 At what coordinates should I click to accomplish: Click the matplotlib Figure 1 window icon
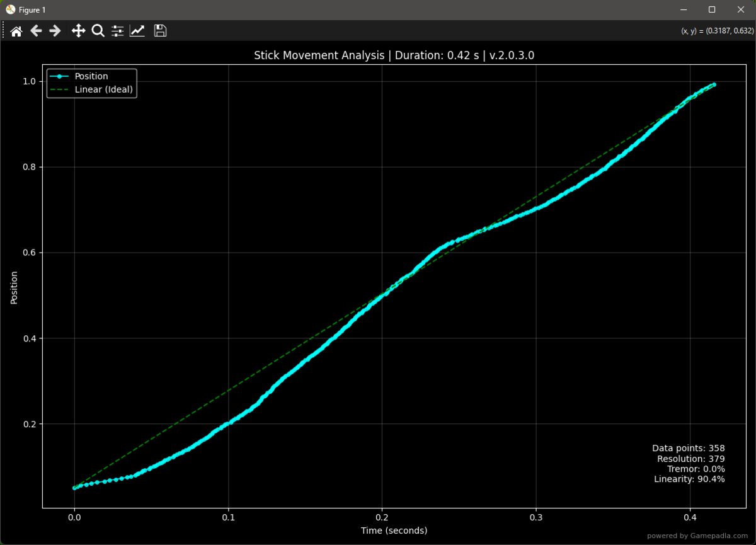10,9
